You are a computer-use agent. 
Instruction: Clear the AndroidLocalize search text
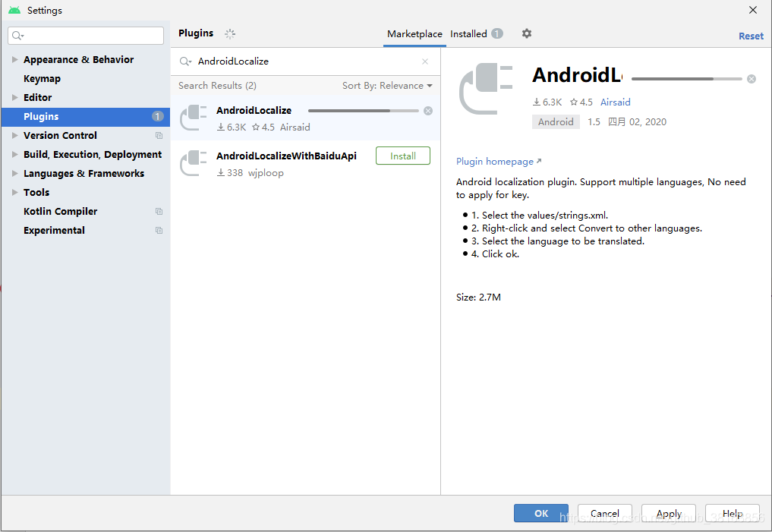[425, 61]
